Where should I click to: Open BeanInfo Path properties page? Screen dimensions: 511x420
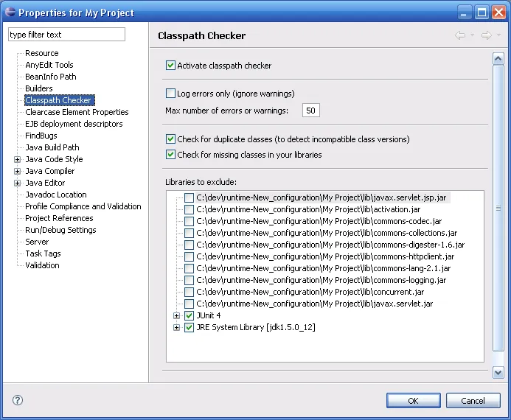tap(51, 77)
